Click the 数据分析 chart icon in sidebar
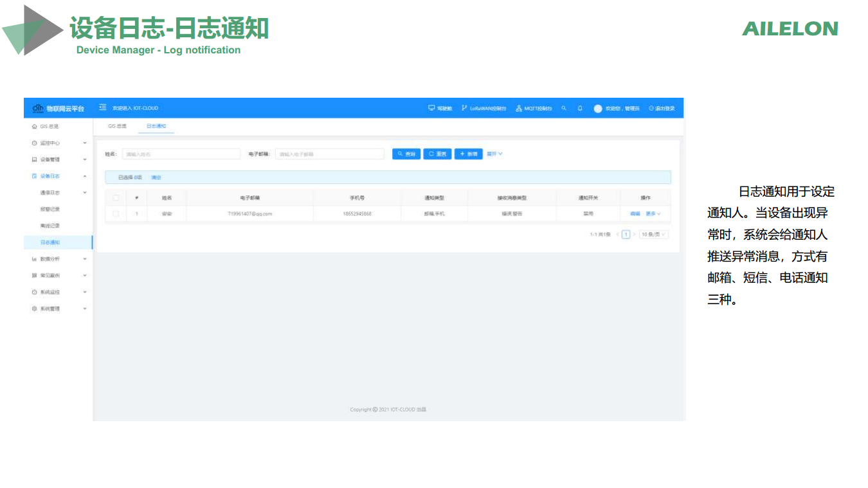Screen dimensions: 868x488 tap(35, 259)
